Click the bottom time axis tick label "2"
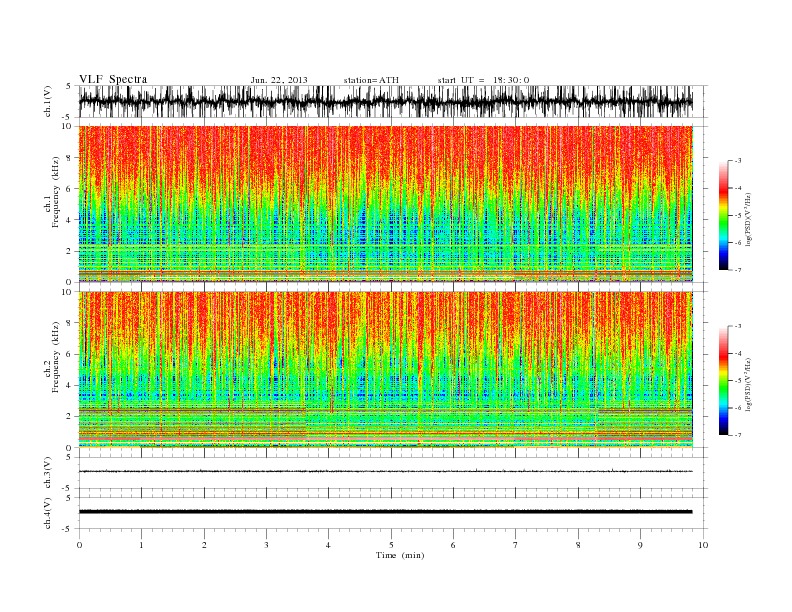The image size is (792, 612). point(204,545)
